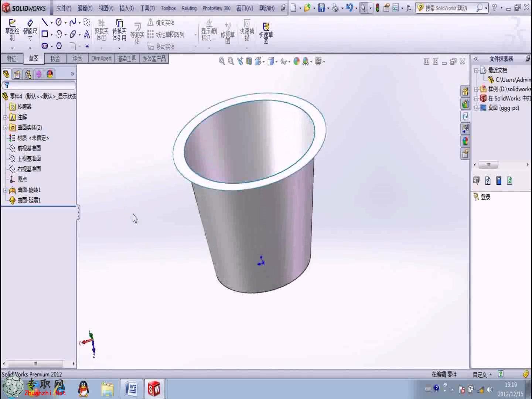
Task: Select the Circle sketch tool
Action: 59,23
